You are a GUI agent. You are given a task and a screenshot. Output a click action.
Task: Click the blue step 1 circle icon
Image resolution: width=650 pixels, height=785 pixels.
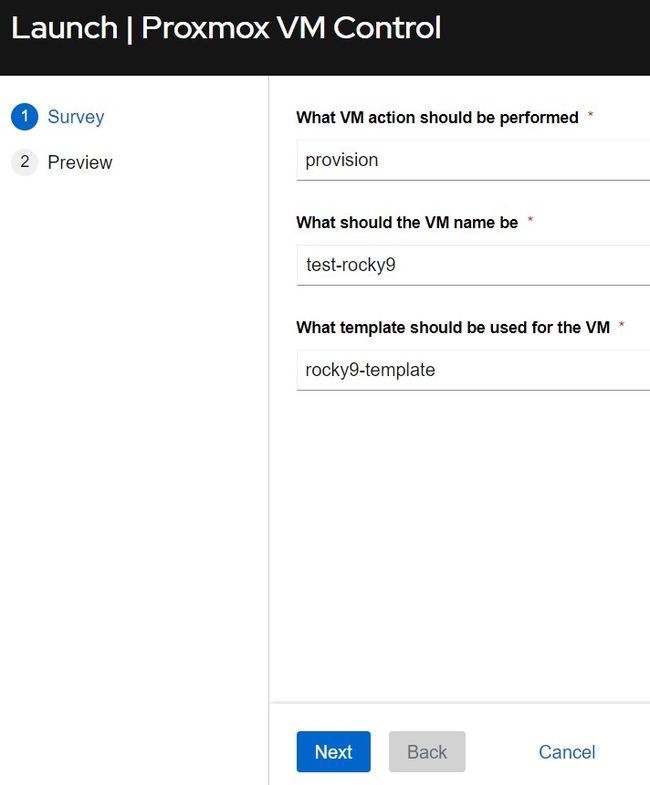click(x=25, y=117)
